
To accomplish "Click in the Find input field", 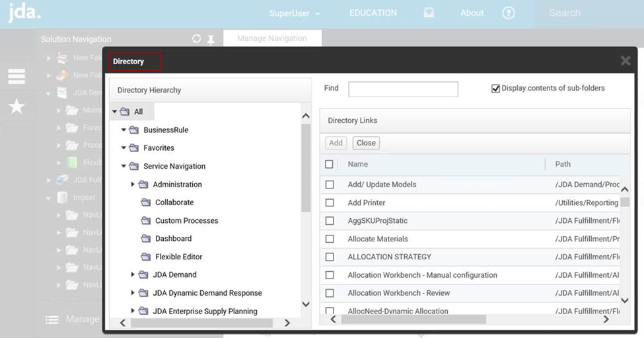I will (x=404, y=89).
